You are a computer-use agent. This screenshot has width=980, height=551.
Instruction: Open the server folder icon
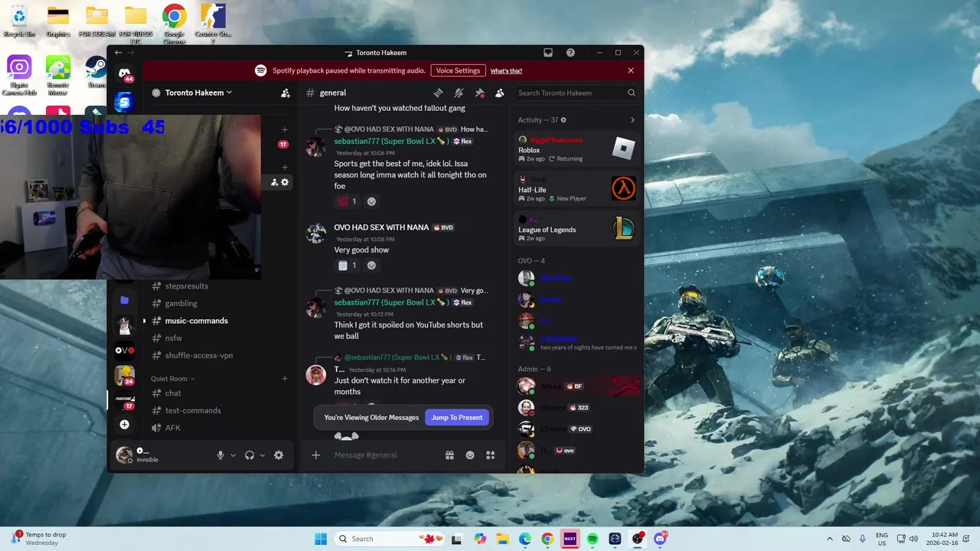point(124,300)
